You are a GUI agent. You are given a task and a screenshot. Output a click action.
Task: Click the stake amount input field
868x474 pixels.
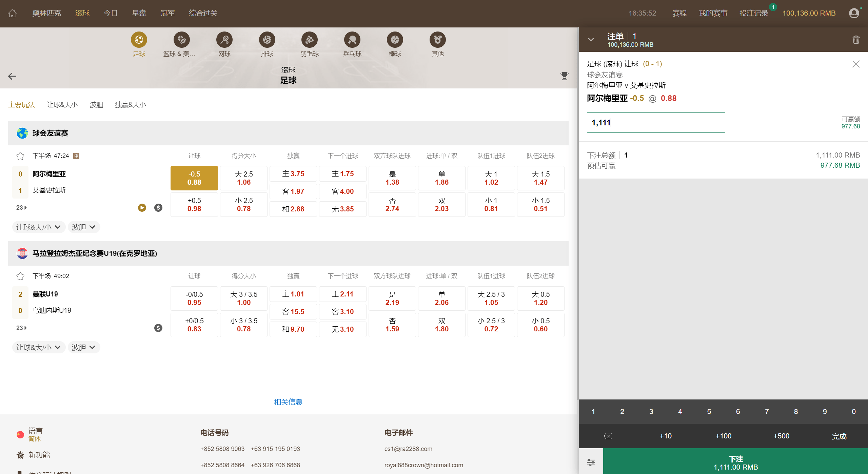655,123
